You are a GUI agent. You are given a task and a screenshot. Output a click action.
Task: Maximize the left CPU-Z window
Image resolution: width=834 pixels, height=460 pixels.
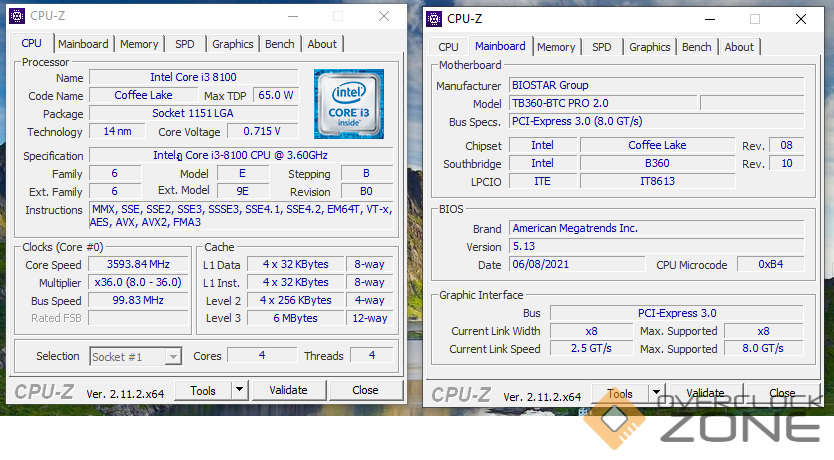coord(338,16)
